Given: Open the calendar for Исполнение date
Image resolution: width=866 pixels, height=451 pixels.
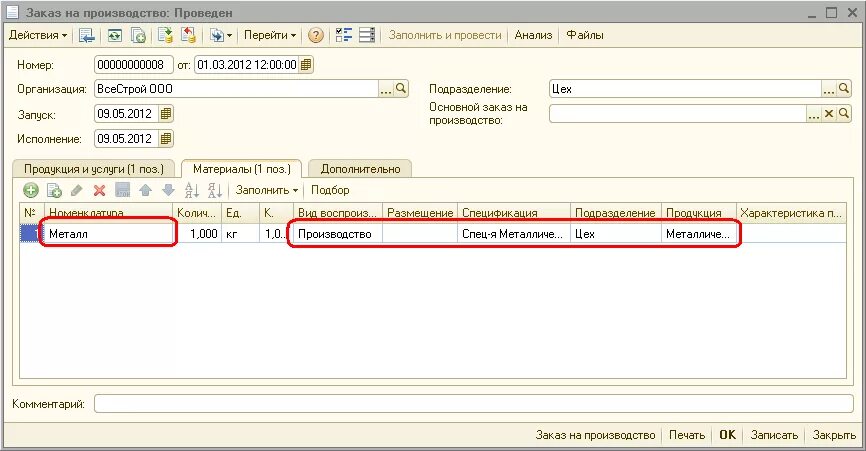Looking at the screenshot, I should point(166,139).
